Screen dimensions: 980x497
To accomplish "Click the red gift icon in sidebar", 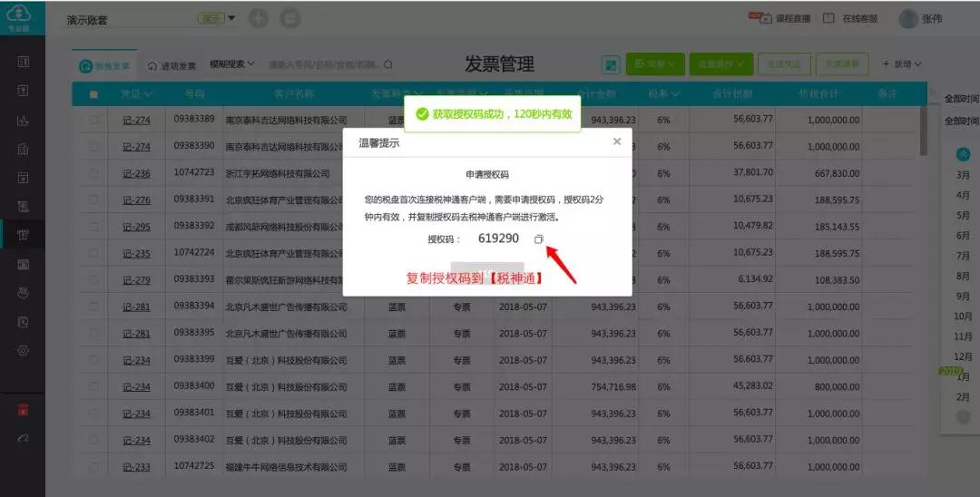I will click(x=24, y=409).
